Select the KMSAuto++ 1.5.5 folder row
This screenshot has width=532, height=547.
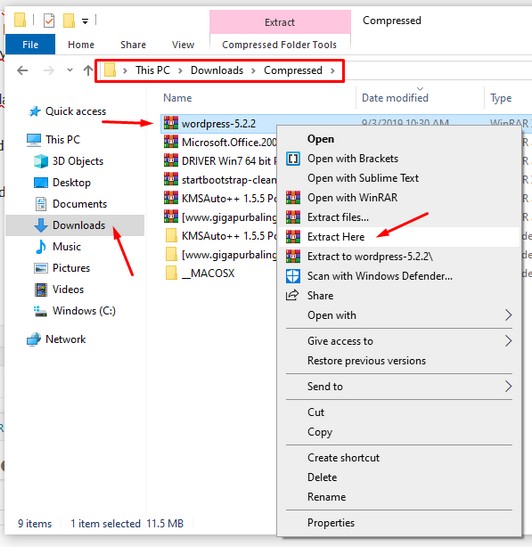[x=219, y=236]
